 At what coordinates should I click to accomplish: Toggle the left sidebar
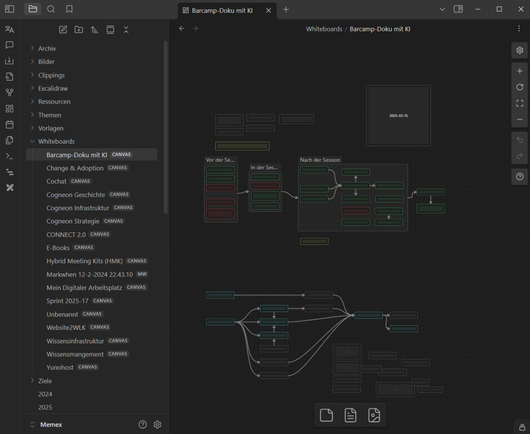9,9
